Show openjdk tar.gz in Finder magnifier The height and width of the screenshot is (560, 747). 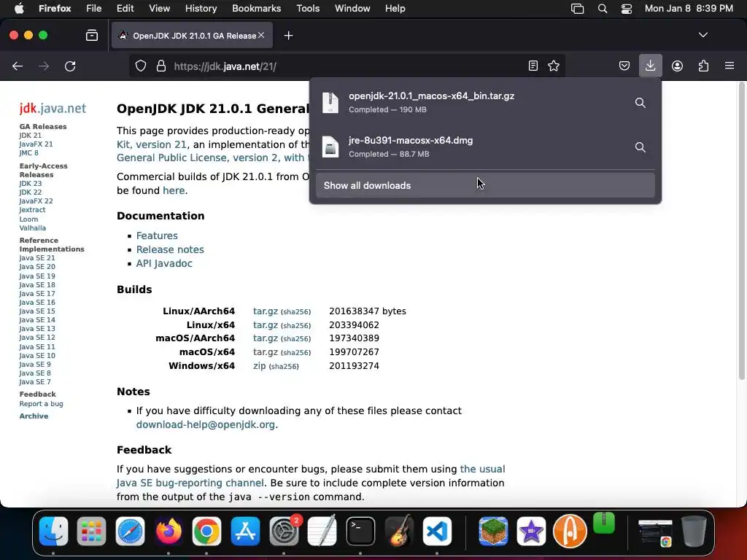640,103
